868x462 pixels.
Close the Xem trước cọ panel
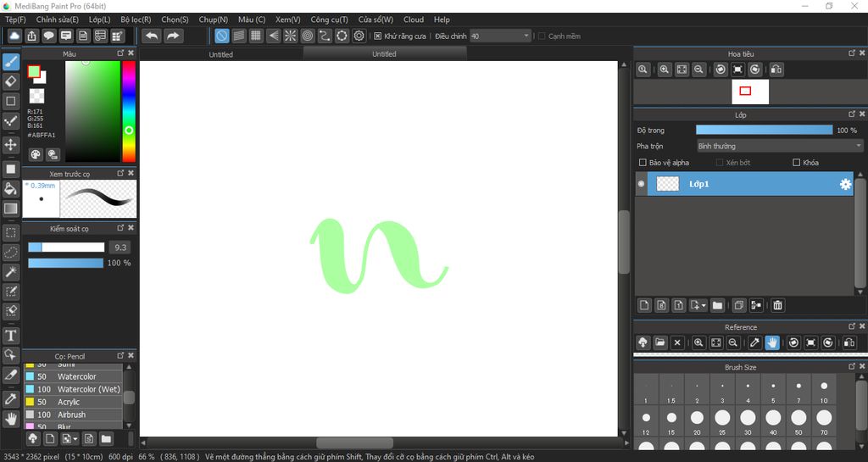click(131, 173)
